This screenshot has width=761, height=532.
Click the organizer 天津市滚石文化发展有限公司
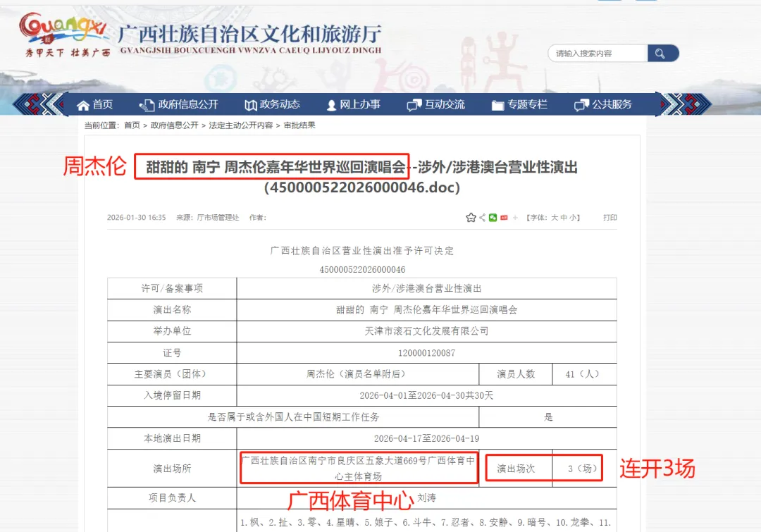click(426, 331)
